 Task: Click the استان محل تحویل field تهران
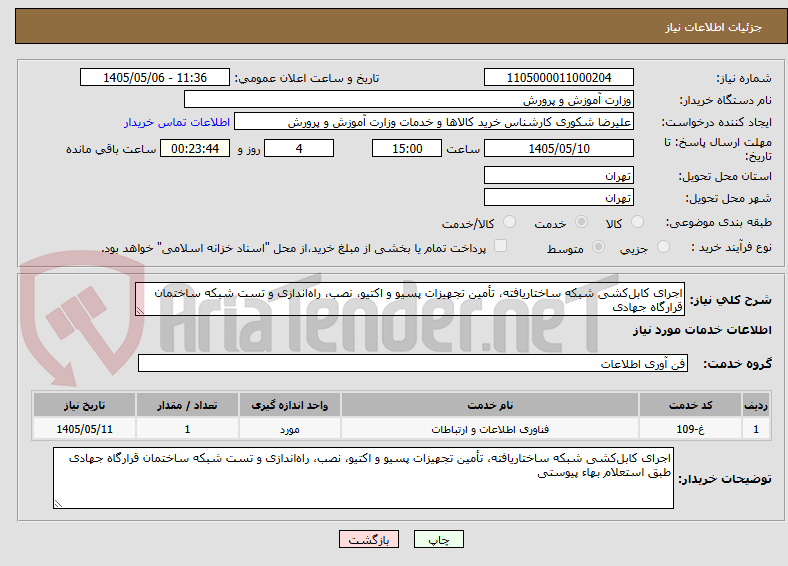pos(558,175)
